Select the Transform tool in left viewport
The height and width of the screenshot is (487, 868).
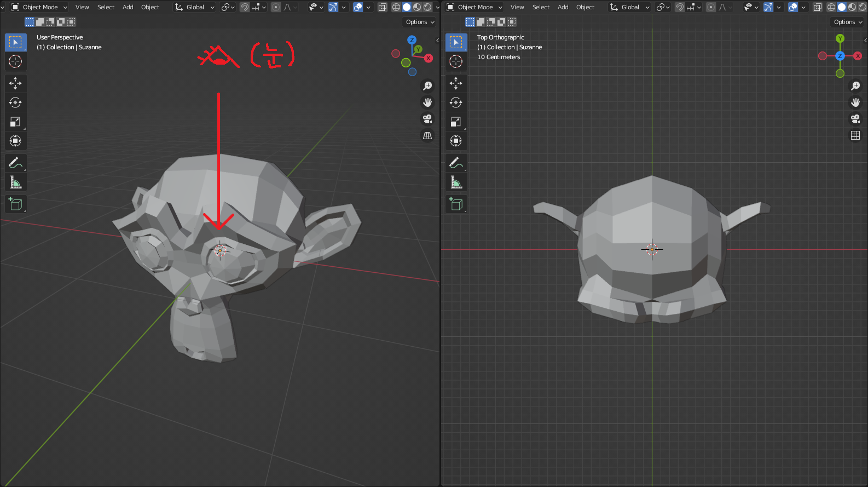(15, 141)
